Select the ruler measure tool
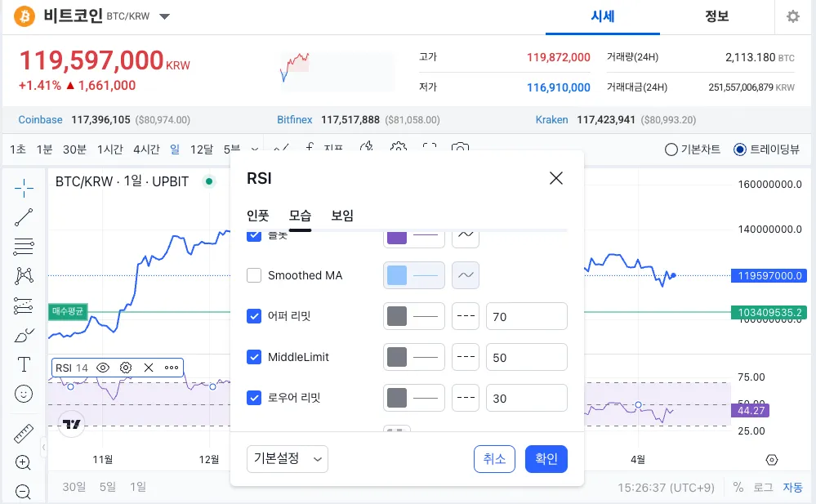Screen dimensions: 816x504 coord(24,434)
